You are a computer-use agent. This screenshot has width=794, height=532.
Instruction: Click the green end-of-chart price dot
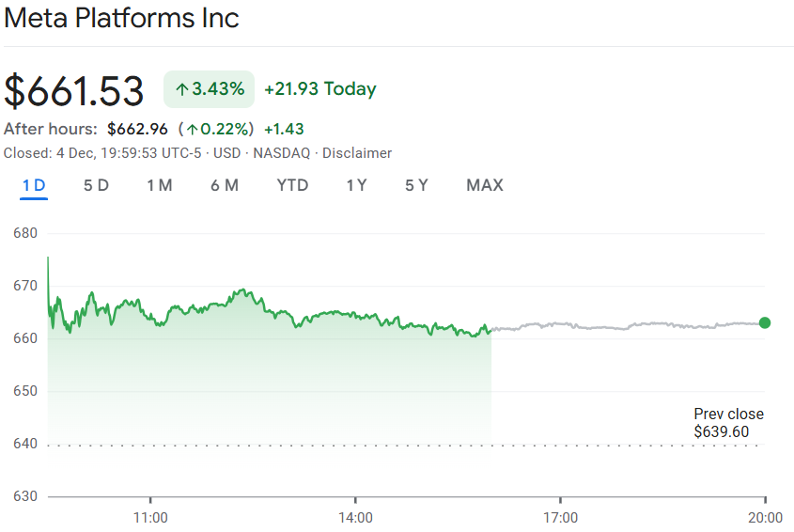pyautogui.click(x=764, y=323)
